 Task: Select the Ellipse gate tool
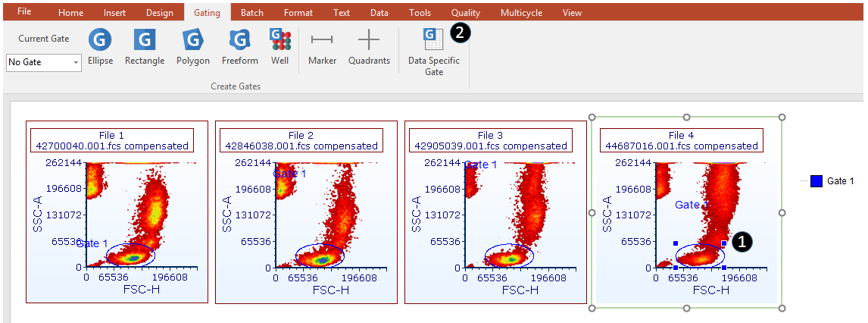100,47
